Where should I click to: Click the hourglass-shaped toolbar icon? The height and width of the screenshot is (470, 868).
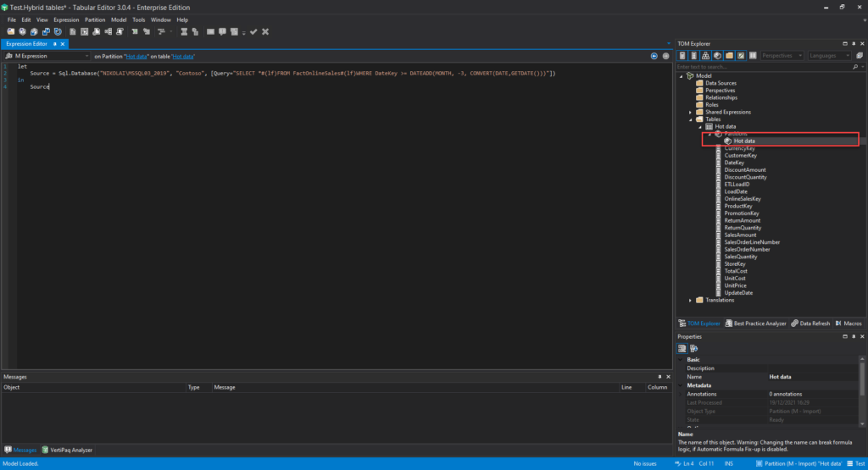pos(184,32)
